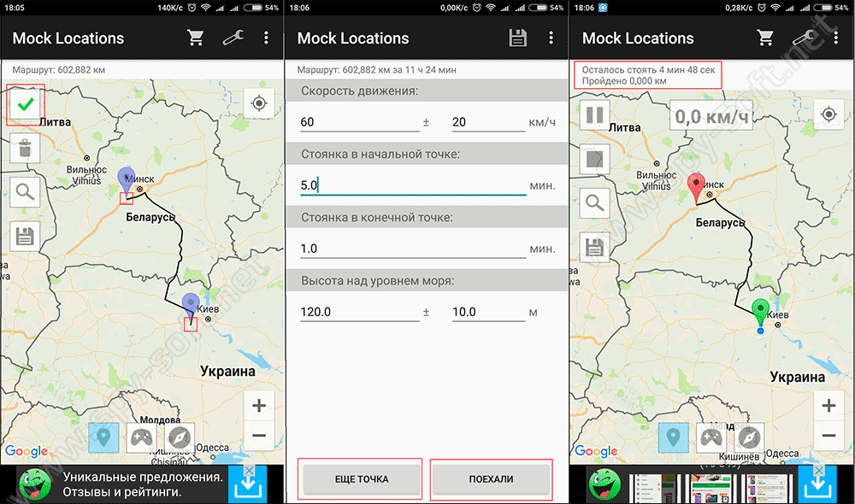
Task: Open wrench settings in the left screen
Action: point(232,38)
